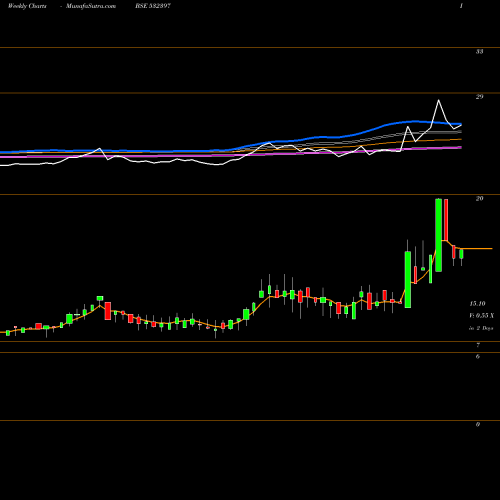Click the '20' price axis label
Viewport: 500px width, 500px height.
[x=479, y=198]
